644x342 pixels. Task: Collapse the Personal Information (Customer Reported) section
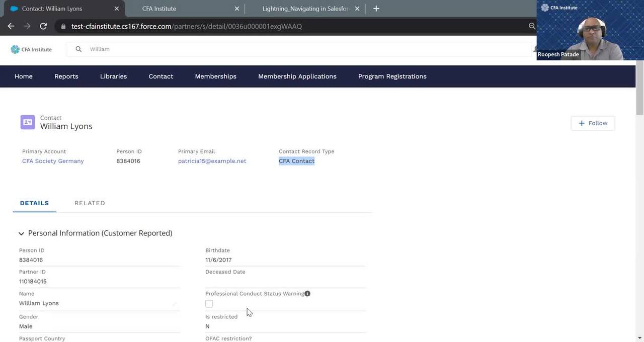[x=21, y=233]
